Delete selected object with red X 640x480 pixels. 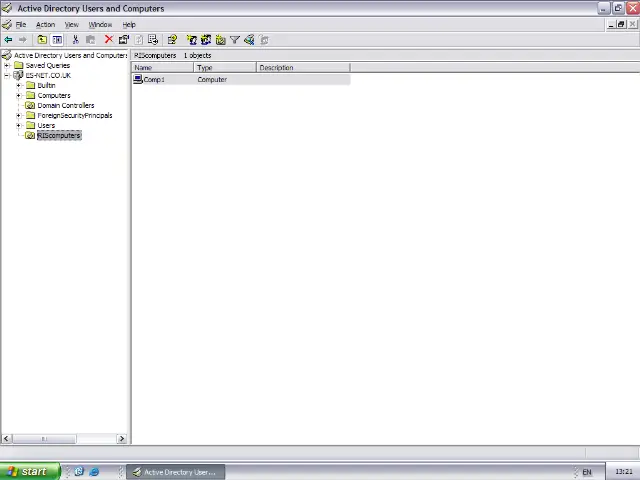[x=109, y=39]
